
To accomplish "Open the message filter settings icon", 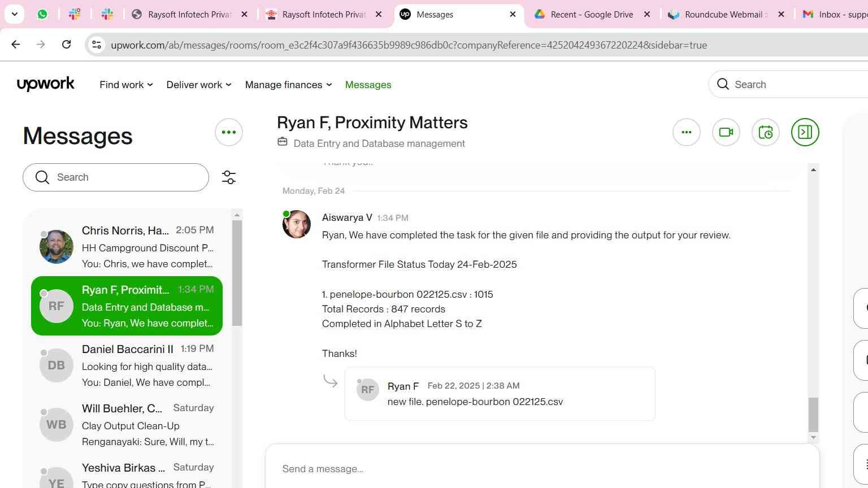I will click(x=229, y=177).
